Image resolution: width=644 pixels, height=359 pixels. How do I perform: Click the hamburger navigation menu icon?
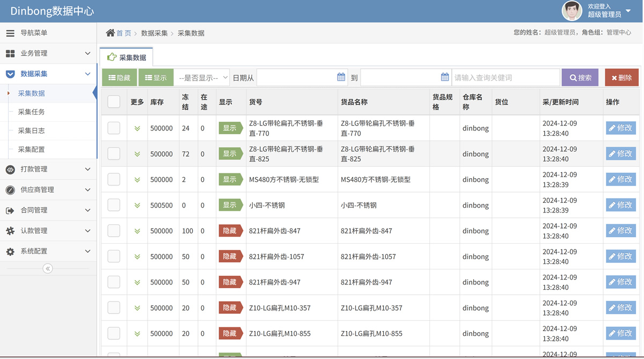coord(10,33)
